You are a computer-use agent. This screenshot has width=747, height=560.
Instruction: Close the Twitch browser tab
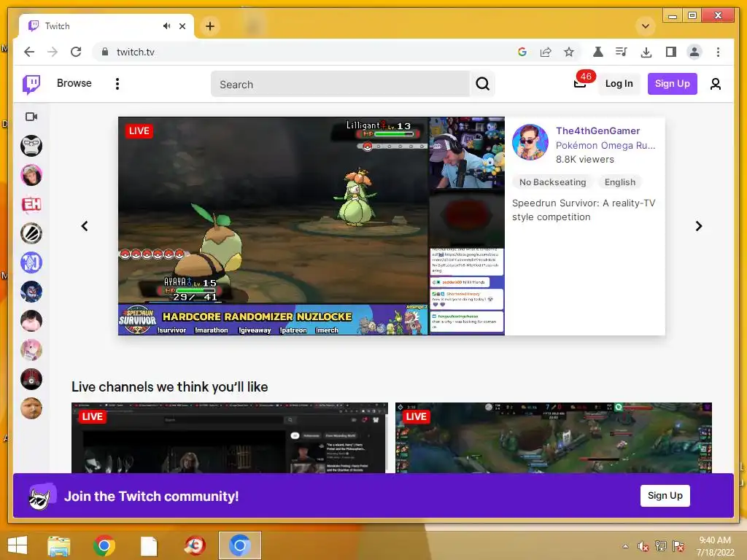182,26
